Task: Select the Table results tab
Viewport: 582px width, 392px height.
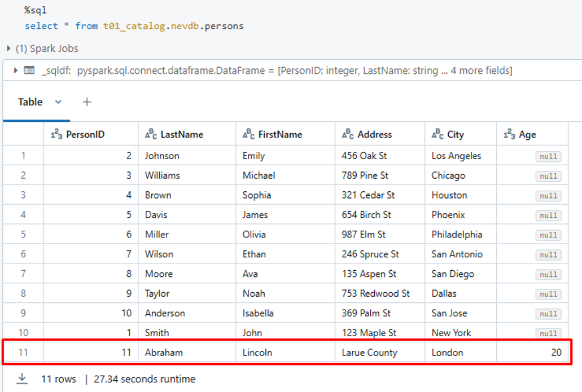Action: [x=30, y=102]
